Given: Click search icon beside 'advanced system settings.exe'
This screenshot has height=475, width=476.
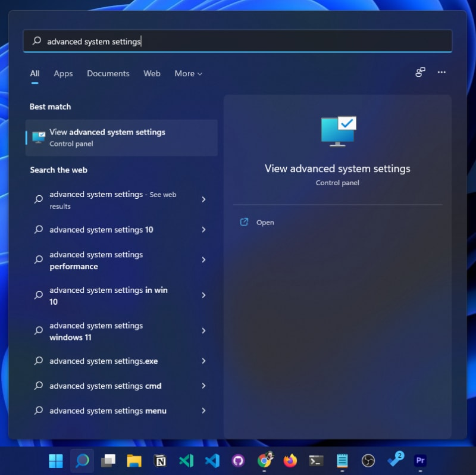Looking at the screenshot, I should point(39,361).
